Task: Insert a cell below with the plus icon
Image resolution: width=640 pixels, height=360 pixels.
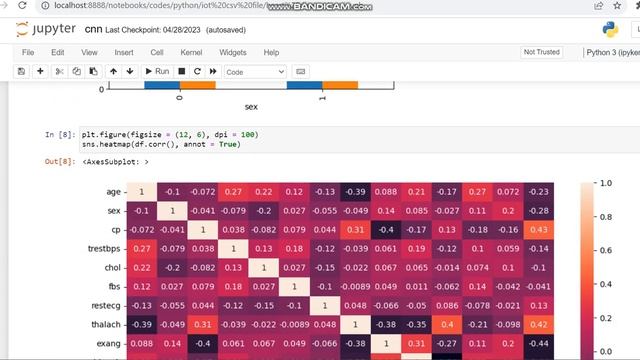Action: [40, 71]
